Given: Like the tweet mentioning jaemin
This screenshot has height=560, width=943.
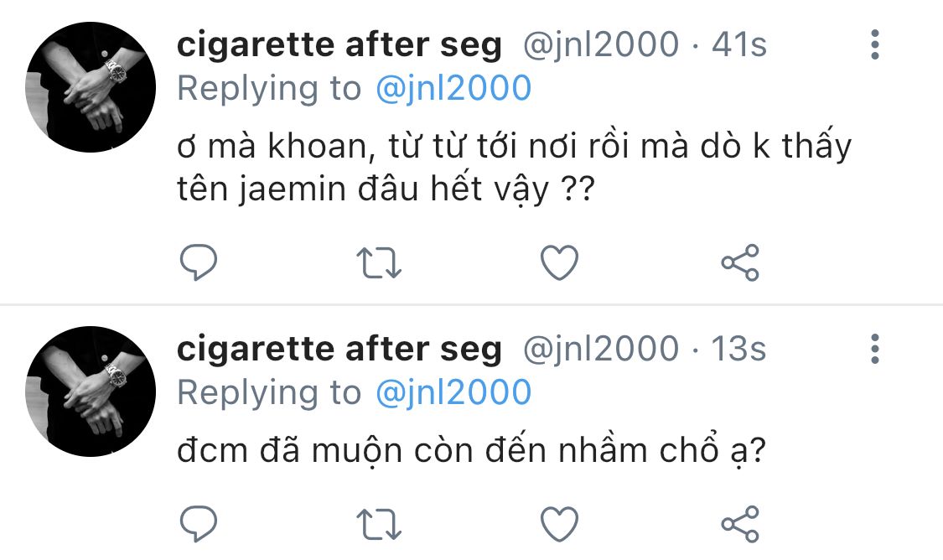Looking at the screenshot, I should (559, 263).
